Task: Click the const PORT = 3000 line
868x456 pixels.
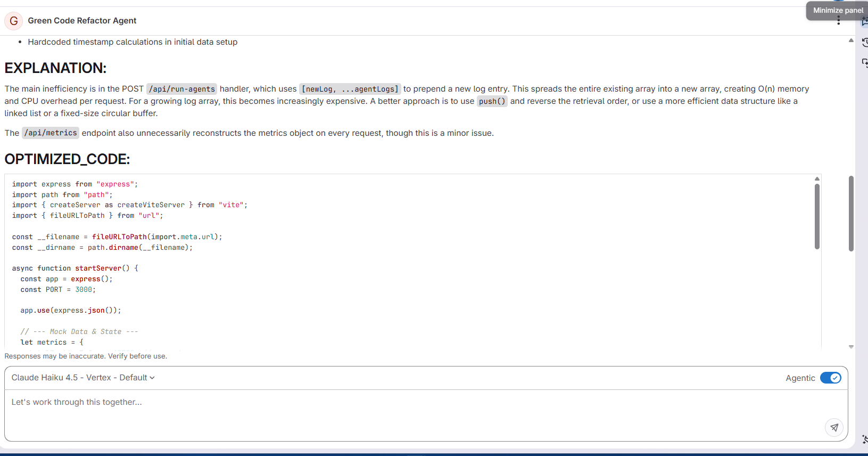Action: [58, 290]
